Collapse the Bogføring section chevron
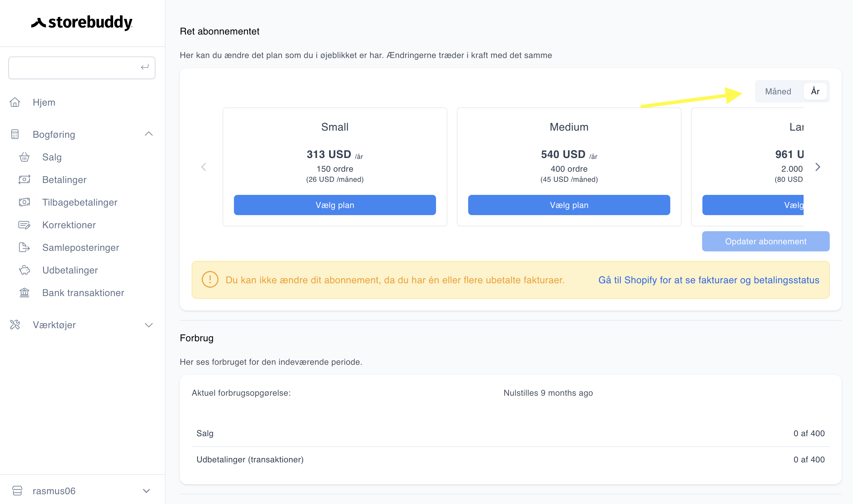 click(149, 134)
